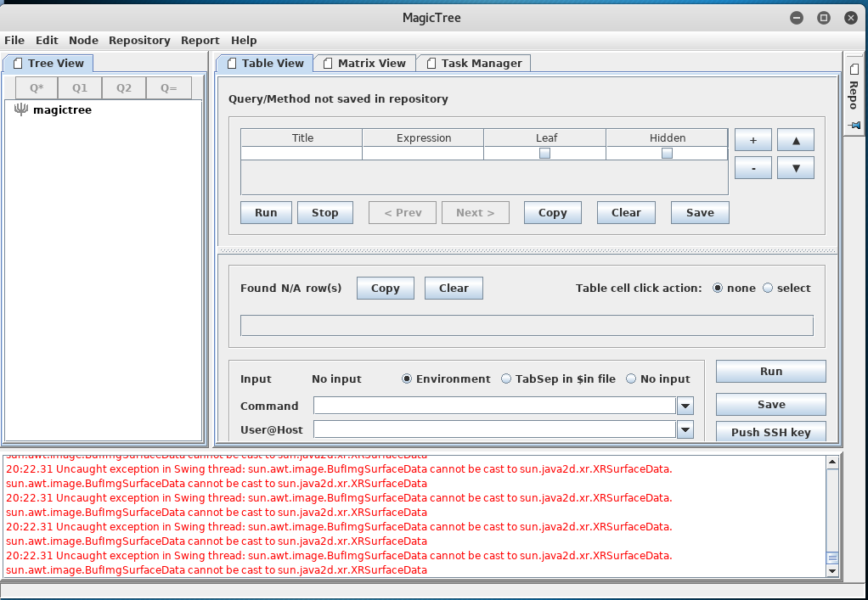This screenshot has width=868, height=600.
Task: Click the log scrollbar thumb
Action: (832, 558)
